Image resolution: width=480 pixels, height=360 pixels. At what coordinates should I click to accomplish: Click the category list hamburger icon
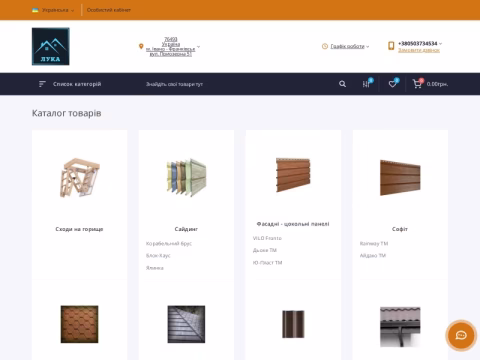pyautogui.click(x=42, y=84)
